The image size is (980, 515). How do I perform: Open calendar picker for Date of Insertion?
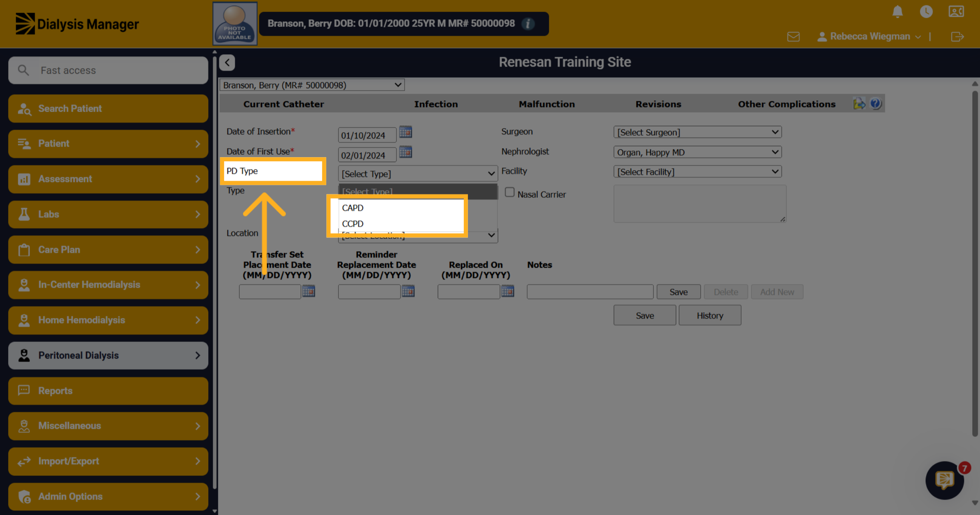[x=405, y=132]
